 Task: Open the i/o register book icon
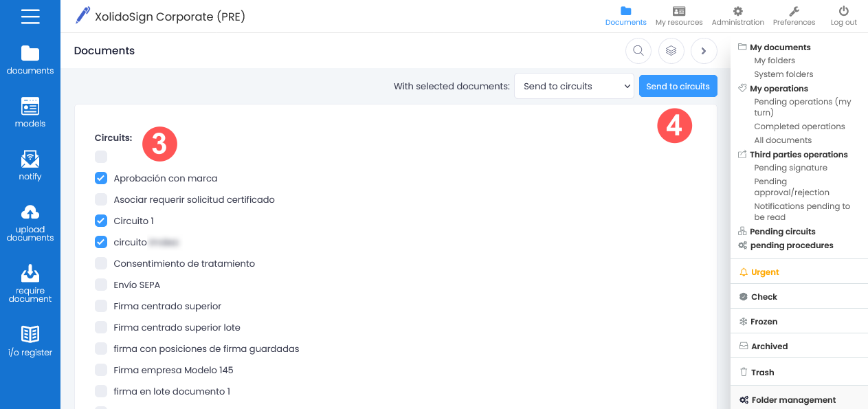coord(30,335)
